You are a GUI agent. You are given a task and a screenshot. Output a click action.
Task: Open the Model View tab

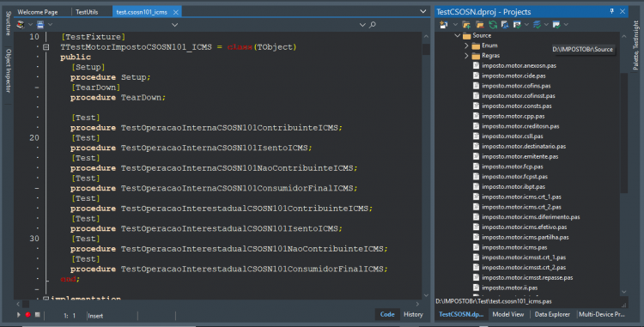pyautogui.click(x=508, y=314)
